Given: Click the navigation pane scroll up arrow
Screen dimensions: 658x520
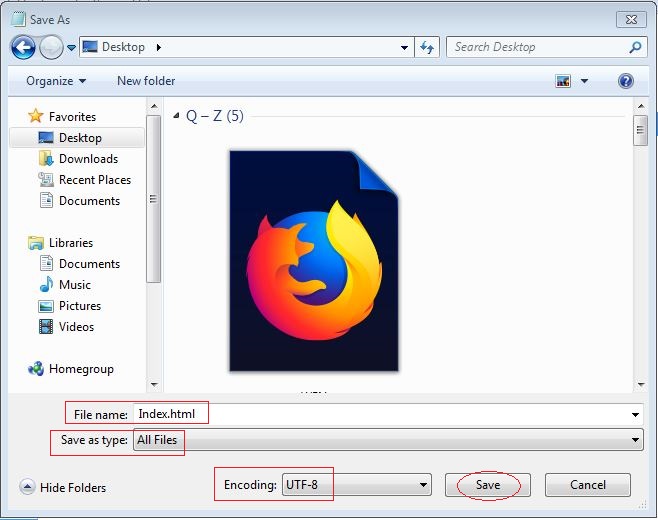Looking at the screenshot, I should [154, 106].
